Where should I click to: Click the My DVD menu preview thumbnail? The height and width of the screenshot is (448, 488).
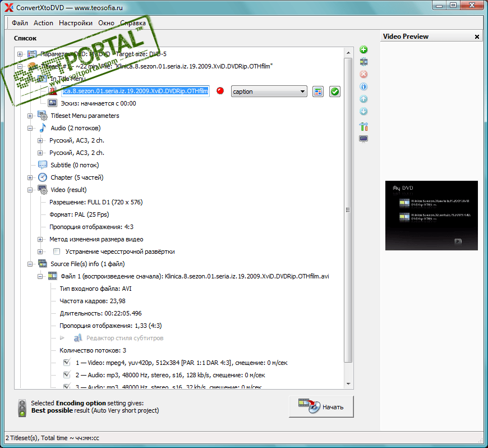[431, 215]
